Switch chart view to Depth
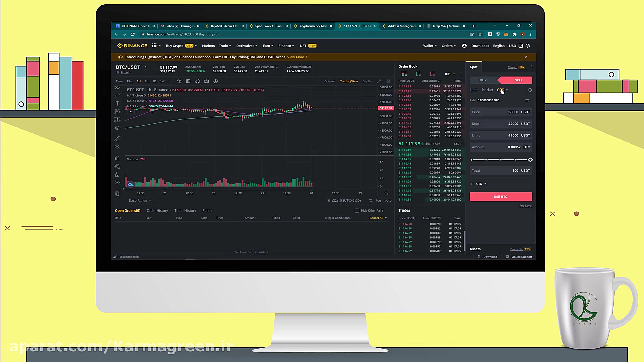This screenshot has height=362, width=644. (367, 81)
